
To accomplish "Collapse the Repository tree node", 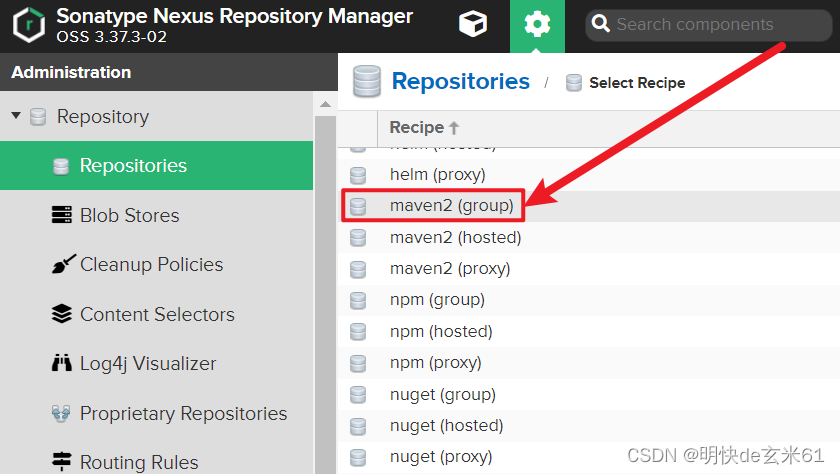I will 16,115.
